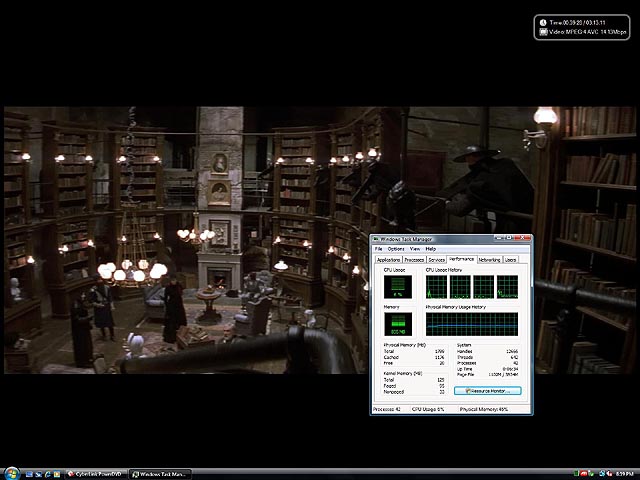Click the PowerDVD Video MPEG-4 AVC info line
640x480 pixels.
pyautogui.click(x=588, y=32)
